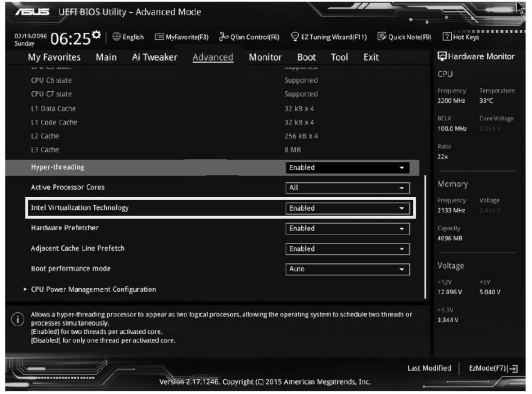Click the EzMode exit arrow icon
This screenshot has height=394, width=532.
514,368
